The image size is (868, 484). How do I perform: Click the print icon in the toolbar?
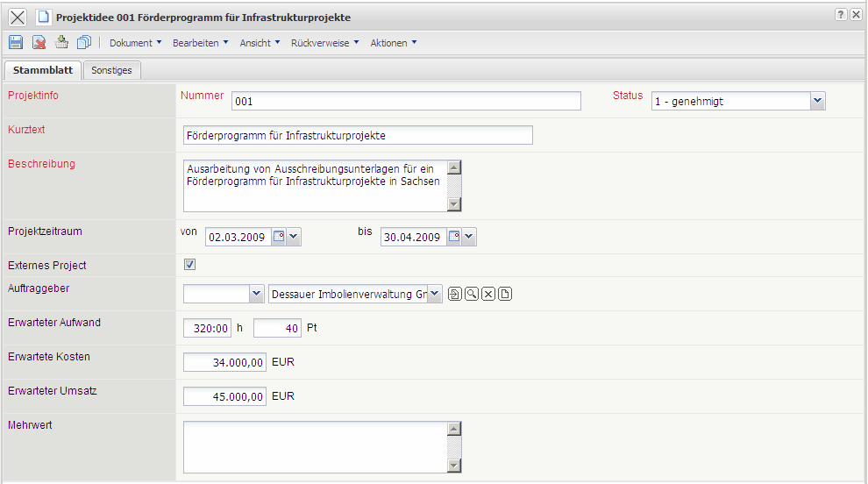(x=61, y=42)
